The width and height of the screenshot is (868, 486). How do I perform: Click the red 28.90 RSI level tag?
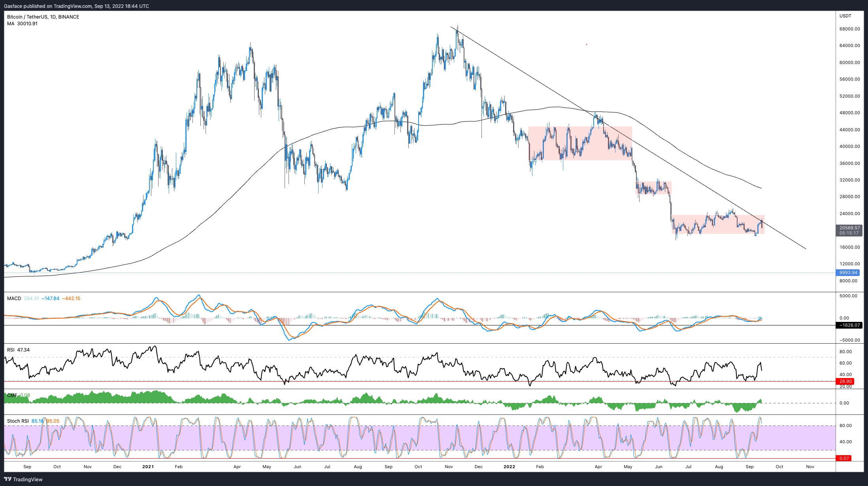pos(845,381)
